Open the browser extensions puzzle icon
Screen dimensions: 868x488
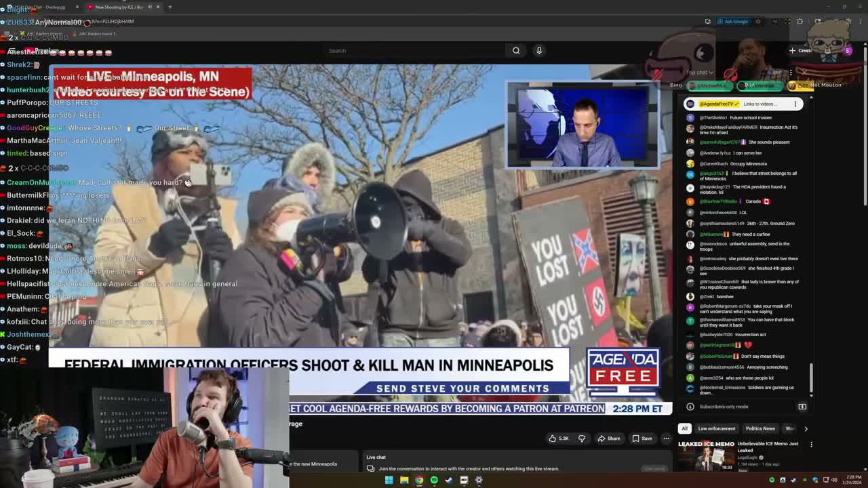[800, 21]
